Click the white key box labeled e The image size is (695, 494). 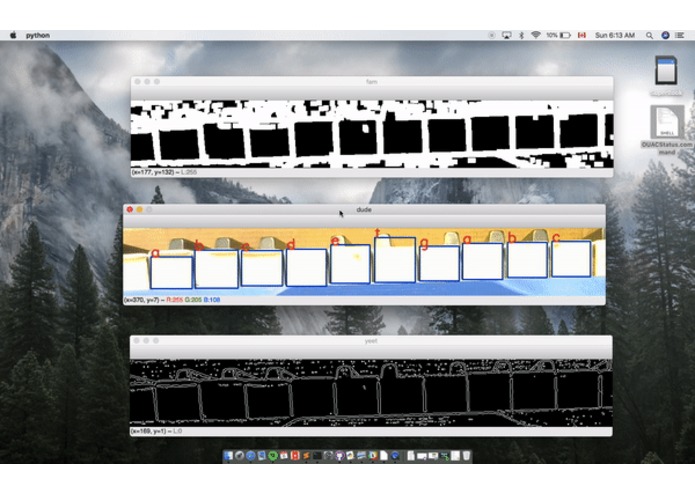tap(350, 264)
